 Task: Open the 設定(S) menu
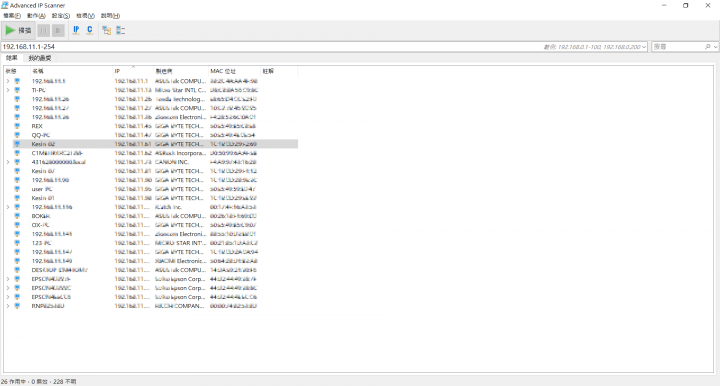[x=61, y=16]
